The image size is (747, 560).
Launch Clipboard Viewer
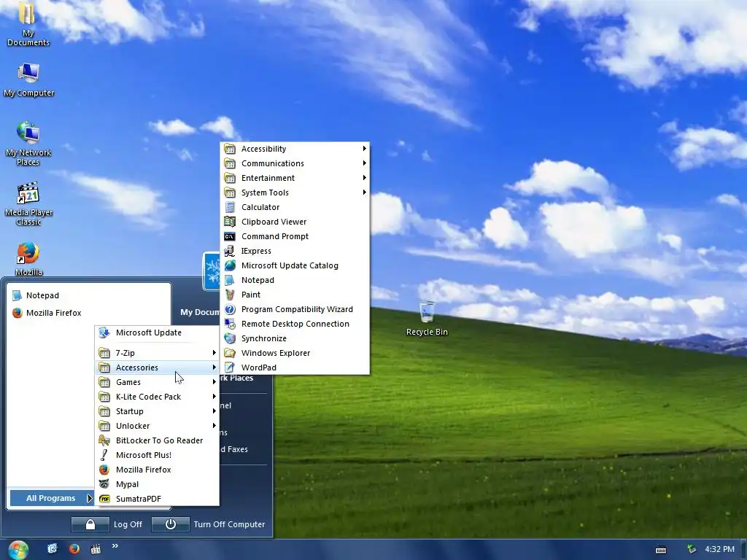(x=295, y=222)
